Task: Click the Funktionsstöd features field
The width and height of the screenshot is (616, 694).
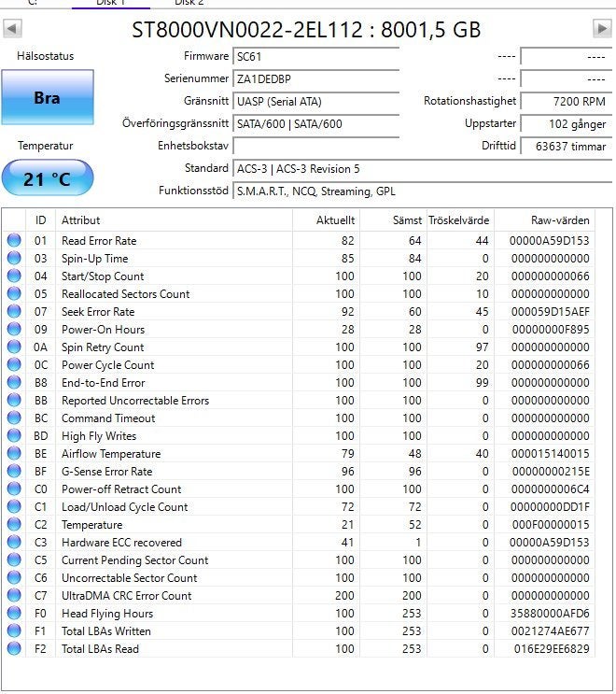Action: (x=422, y=191)
